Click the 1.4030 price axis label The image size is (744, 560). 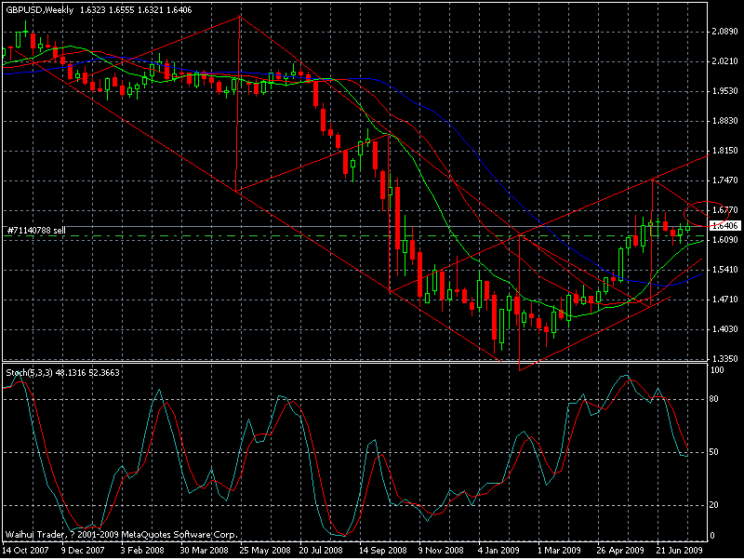click(725, 329)
